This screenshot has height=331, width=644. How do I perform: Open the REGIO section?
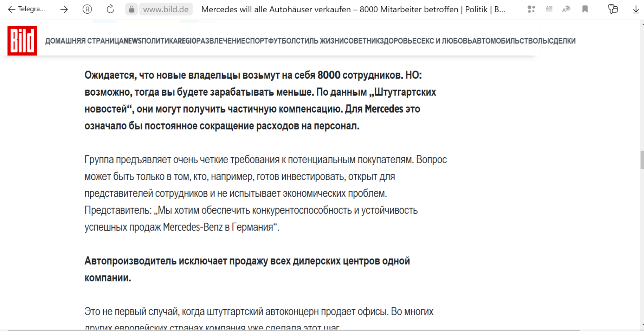187,41
